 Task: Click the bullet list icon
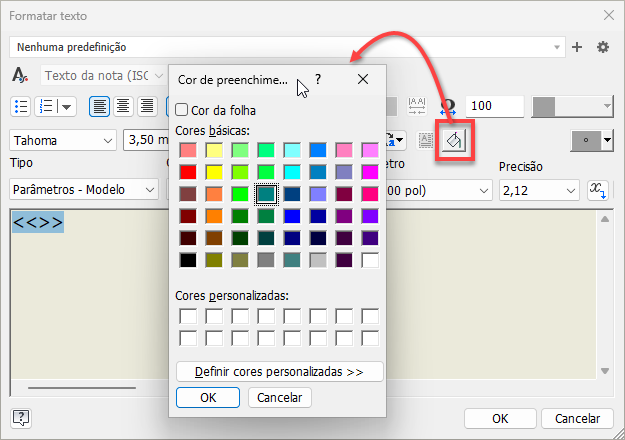[x=21, y=106]
